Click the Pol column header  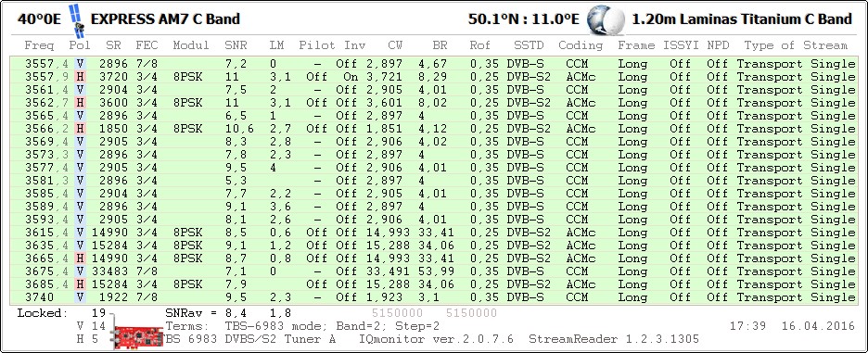pos(81,45)
